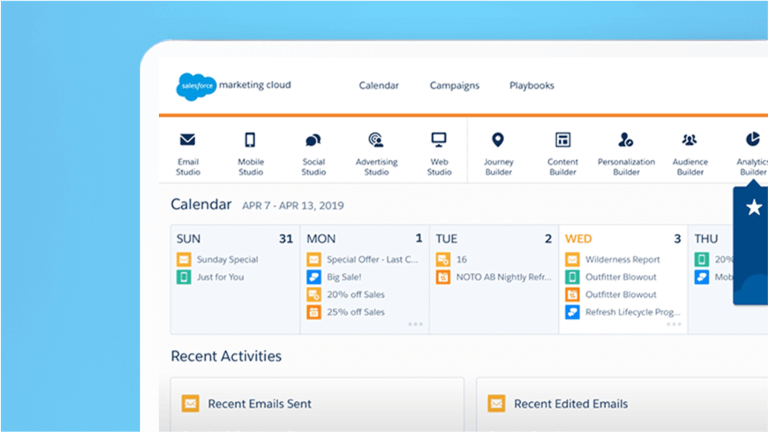The image size is (768, 432).
Task: Open Advertising Studio icon
Action: [x=376, y=141]
